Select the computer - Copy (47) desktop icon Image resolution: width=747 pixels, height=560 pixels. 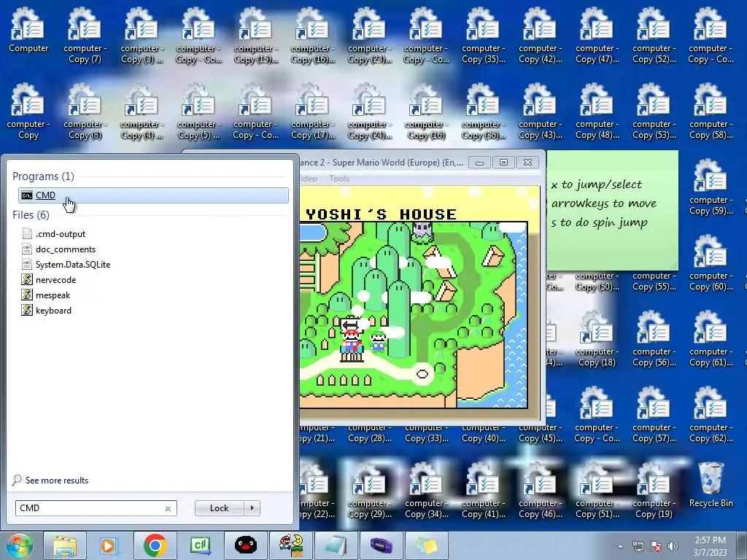click(597, 36)
